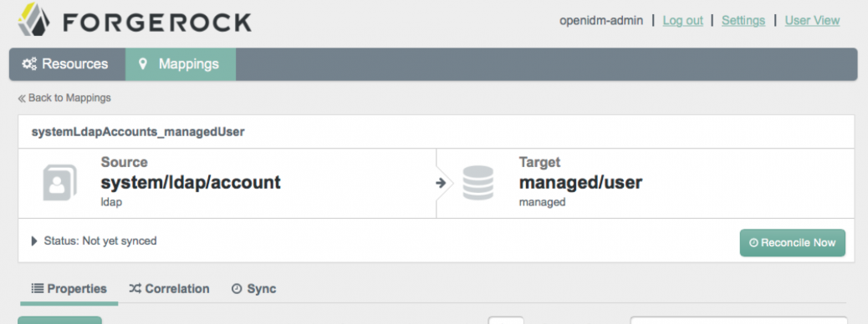Click the search field at bottom right

(739, 321)
